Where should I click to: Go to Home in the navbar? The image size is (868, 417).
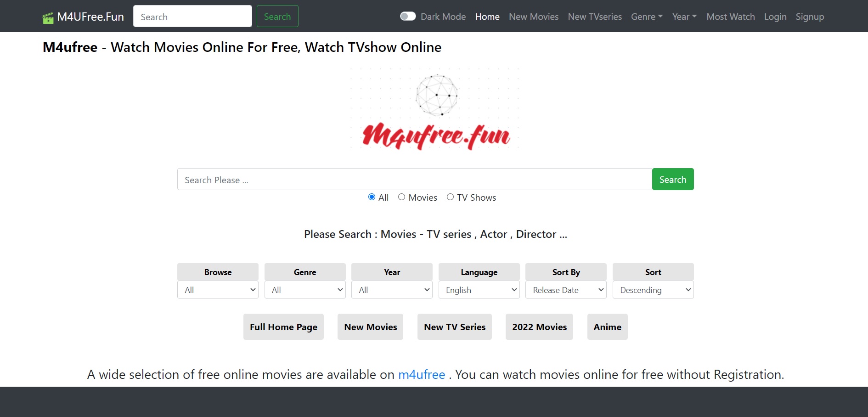pos(487,17)
